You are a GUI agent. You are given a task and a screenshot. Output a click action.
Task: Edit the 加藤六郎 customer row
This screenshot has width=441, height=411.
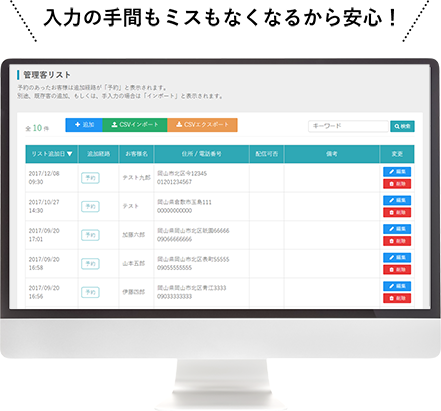tap(397, 229)
